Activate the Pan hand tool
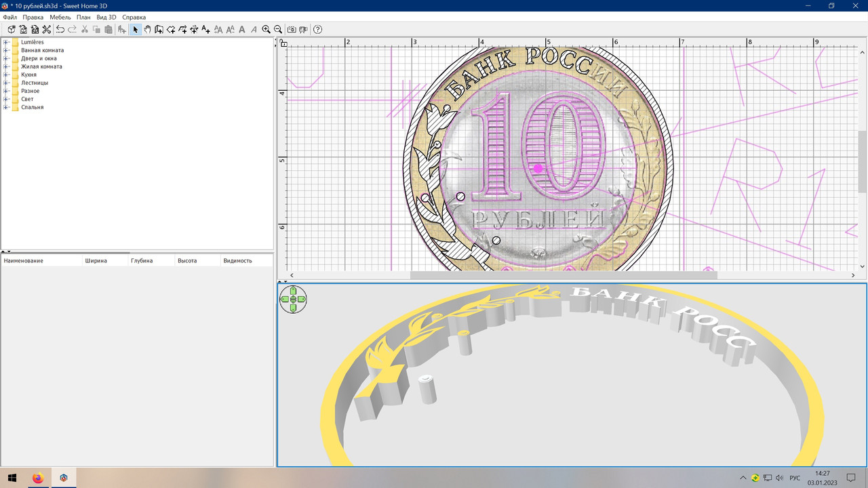The image size is (868, 488). click(147, 29)
